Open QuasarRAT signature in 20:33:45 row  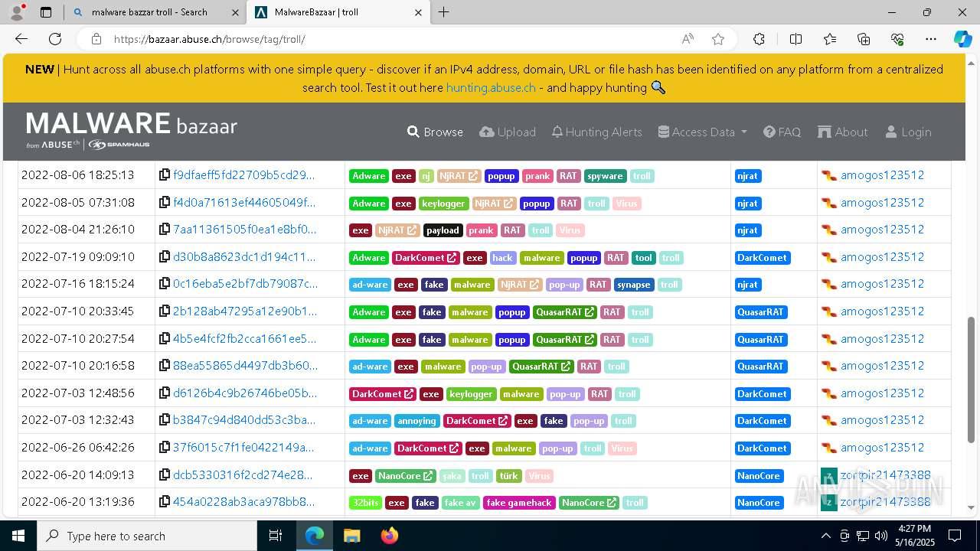click(761, 312)
